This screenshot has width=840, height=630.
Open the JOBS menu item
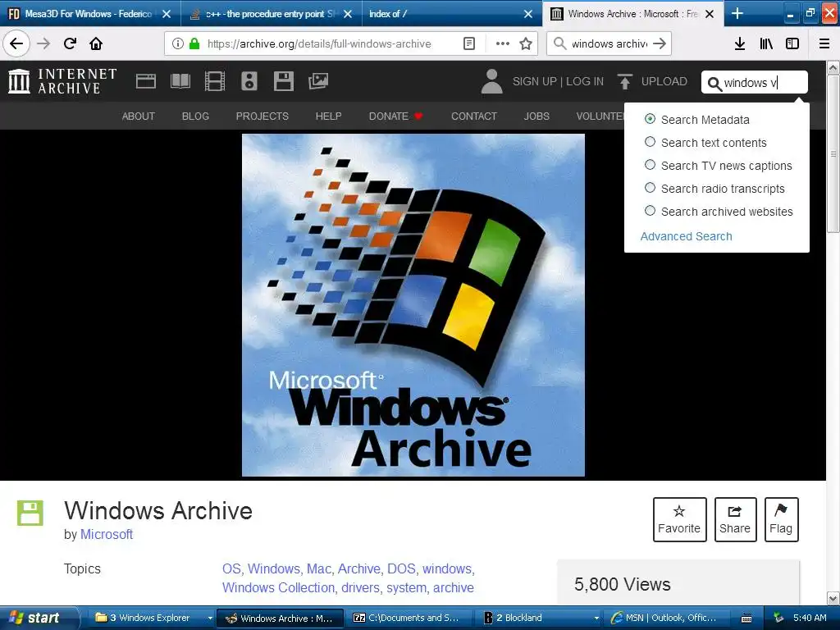click(536, 116)
